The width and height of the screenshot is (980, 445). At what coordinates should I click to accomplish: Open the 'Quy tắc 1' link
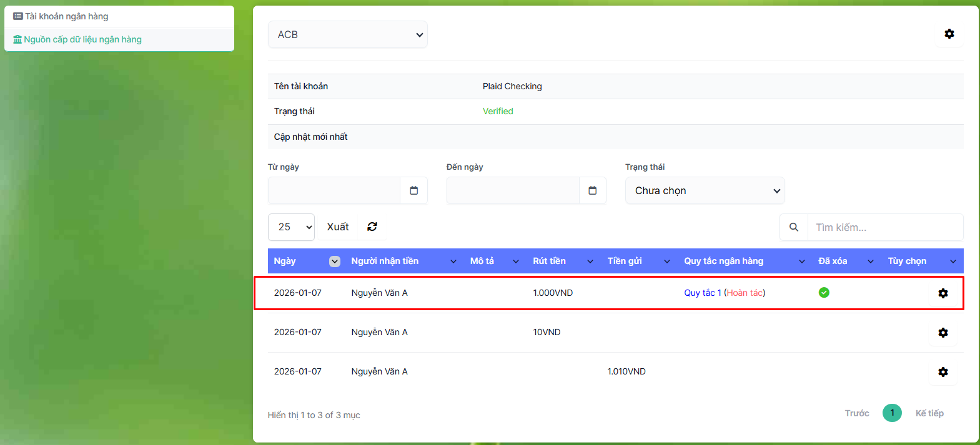click(x=702, y=293)
